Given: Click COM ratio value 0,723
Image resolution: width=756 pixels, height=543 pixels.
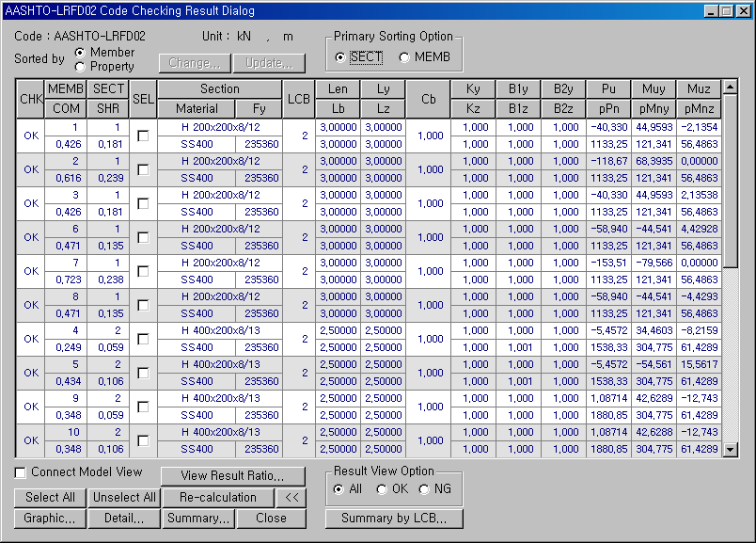Looking at the screenshot, I should tap(68, 279).
